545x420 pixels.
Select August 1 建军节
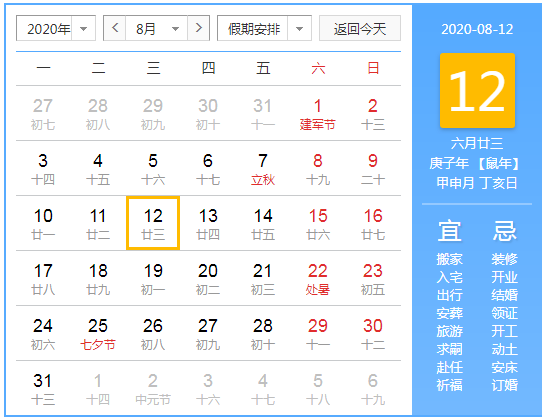[x=318, y=113]
